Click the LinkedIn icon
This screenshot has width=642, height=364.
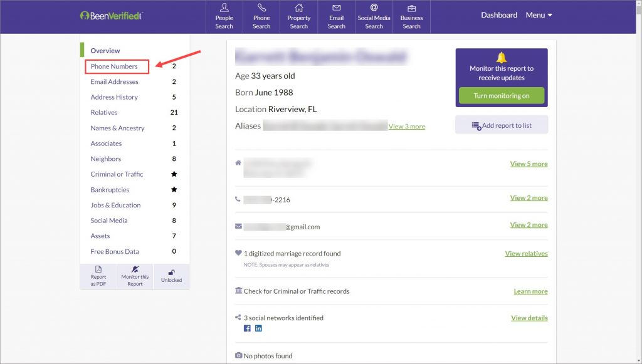[x=258, y=328]
